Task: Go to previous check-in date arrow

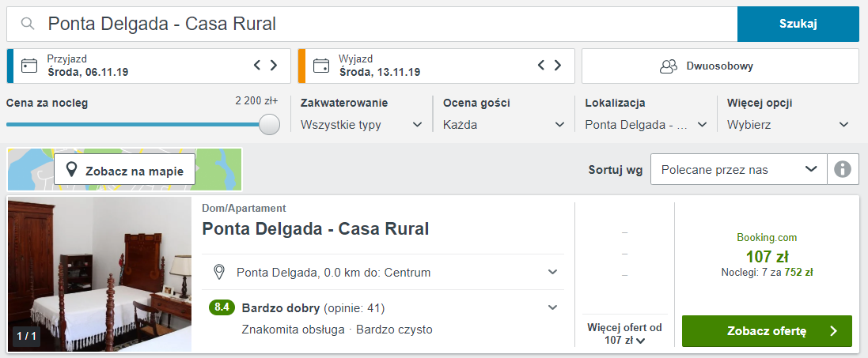Action: click(x=257, y=66)
